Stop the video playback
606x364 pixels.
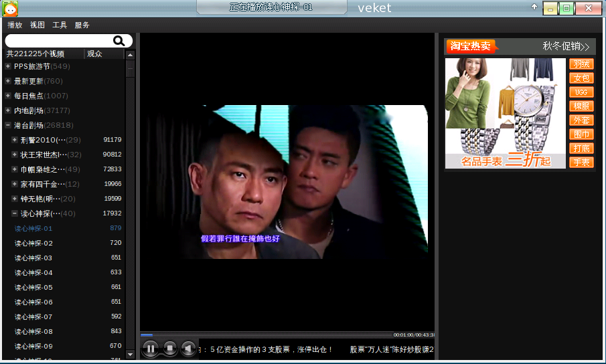coord(169,349)
